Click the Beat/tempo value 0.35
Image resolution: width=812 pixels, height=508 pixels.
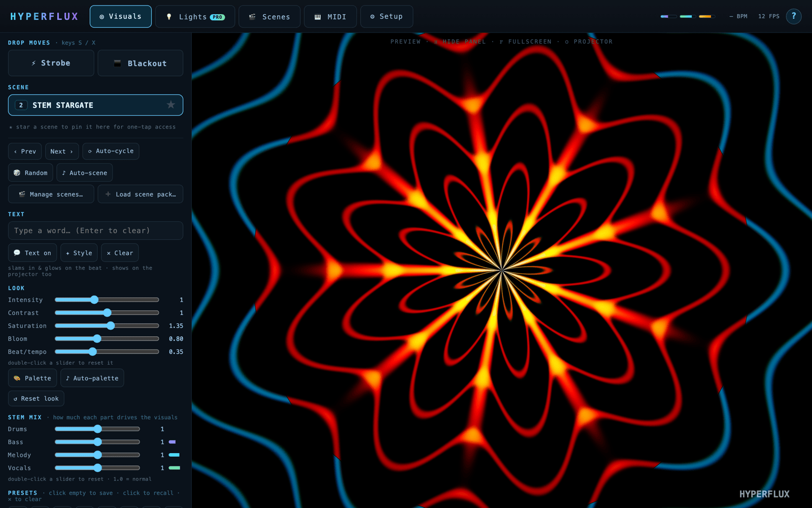pos(176,352)
